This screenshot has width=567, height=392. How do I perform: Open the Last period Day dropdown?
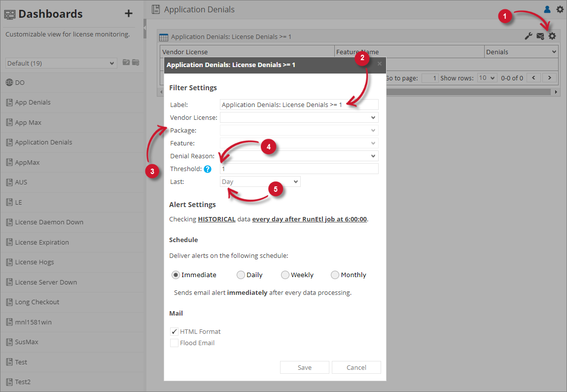(260, 181)
